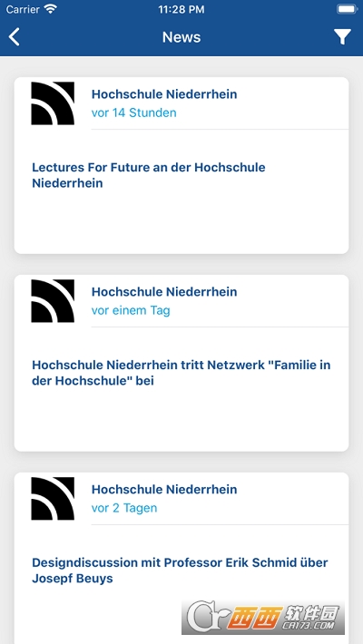Tap the 'vor einem Tag' timestamp
This screenshot has height=644, width=363.
131,310
